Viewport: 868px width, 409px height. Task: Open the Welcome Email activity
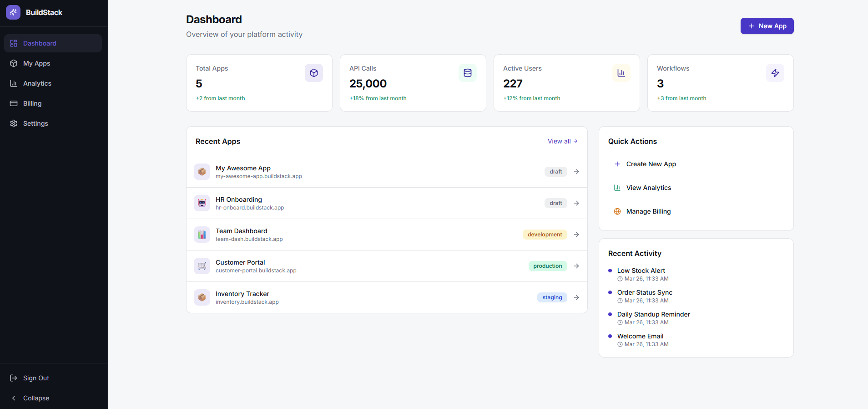point(640,336)
